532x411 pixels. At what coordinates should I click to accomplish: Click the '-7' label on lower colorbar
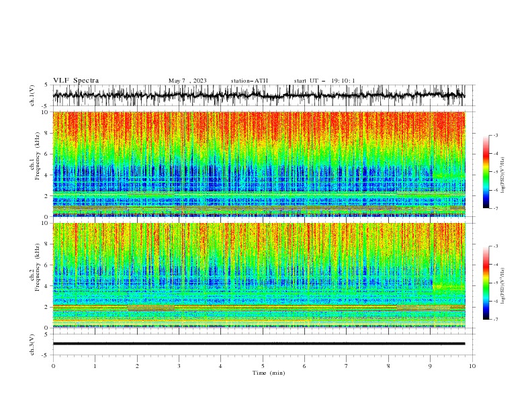[x=495, y=319]
